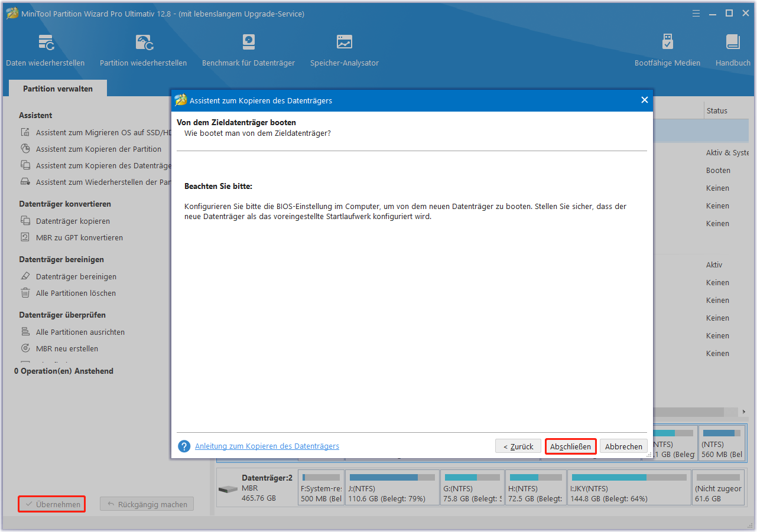This screenshot has height=532, width=757.
Task: Select the G:(NTFS) 75.8 GB partition block
Action: coord(472,487)
